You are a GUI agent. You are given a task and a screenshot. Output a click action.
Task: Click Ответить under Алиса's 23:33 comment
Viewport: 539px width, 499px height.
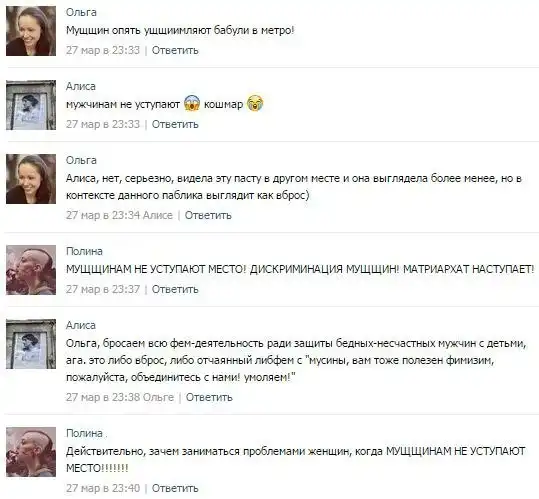click(x=175, y=124)
